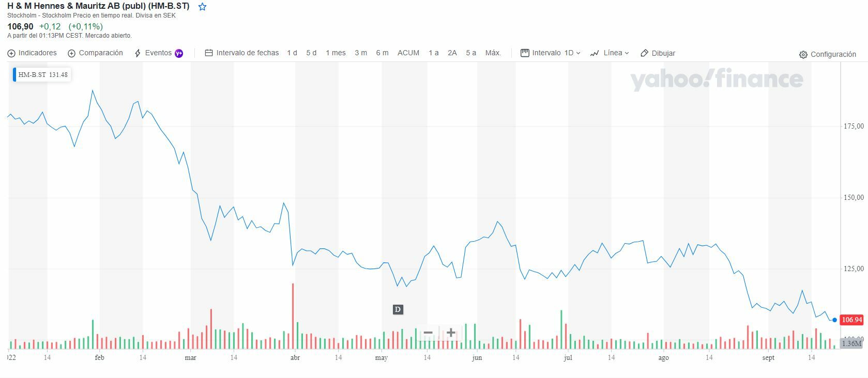868x378 pixels.
Task: Open the Intervalo de fechas calendar icon
Action: (x=209, y=53)
